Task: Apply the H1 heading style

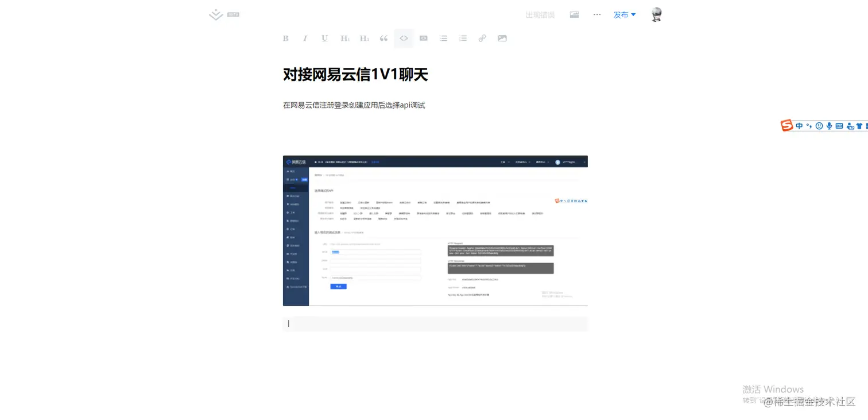Action: 344,38
